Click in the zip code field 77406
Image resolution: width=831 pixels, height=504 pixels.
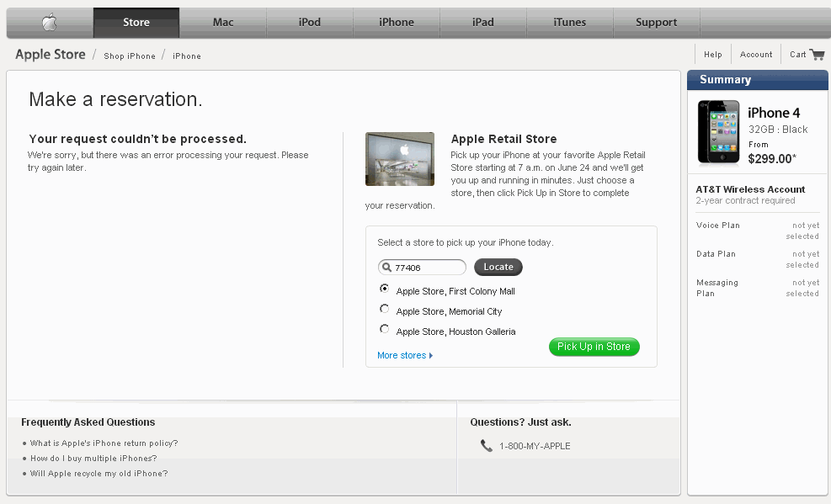pyautogui.click(x=423, y=268)
